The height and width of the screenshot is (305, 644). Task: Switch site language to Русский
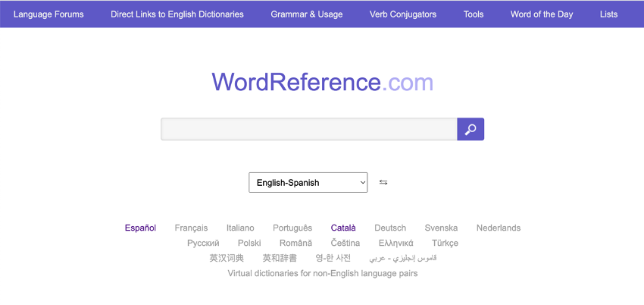click(203, 243)
